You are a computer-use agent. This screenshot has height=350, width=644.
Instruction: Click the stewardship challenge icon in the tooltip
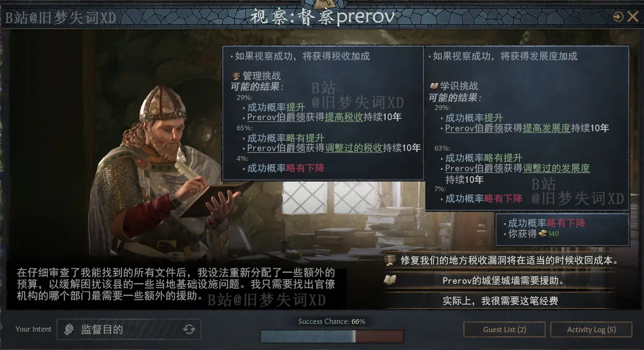click(x=236, y=76)
